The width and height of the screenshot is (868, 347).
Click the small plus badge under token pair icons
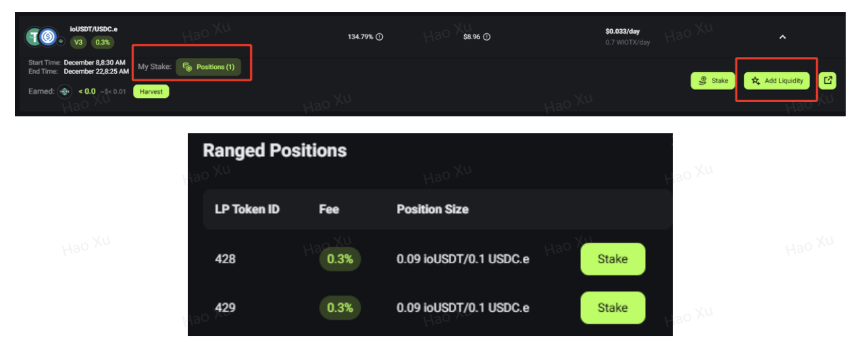pyautogui.click(x=60, y=42)
